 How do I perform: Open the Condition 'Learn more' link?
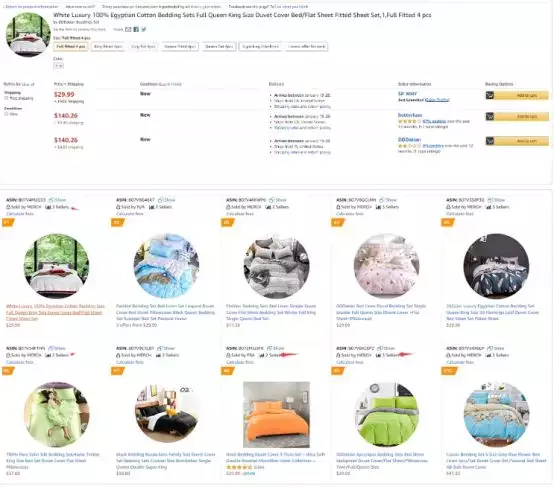pyautogui.click(x=170, y=84)
